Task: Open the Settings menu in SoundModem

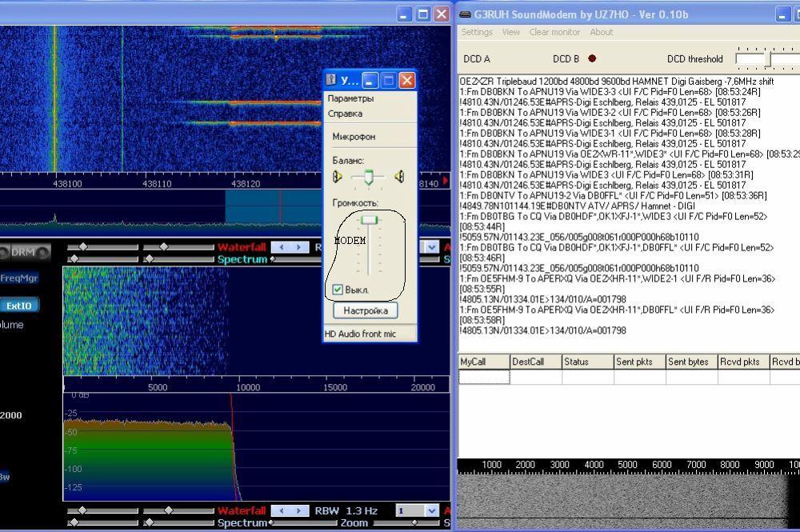Action: coord(477,32)
